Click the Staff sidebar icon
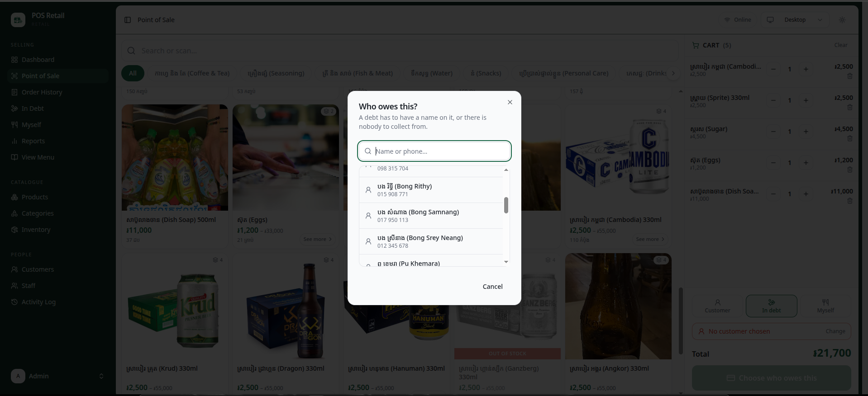 pyautogui.click(x=14, y=286)
